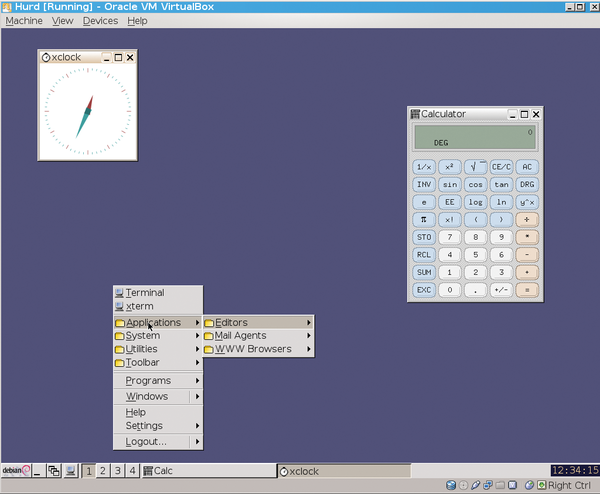Select Mail Agents menu entry
This screenshot has height=494, width=600.
coord(259,336)
